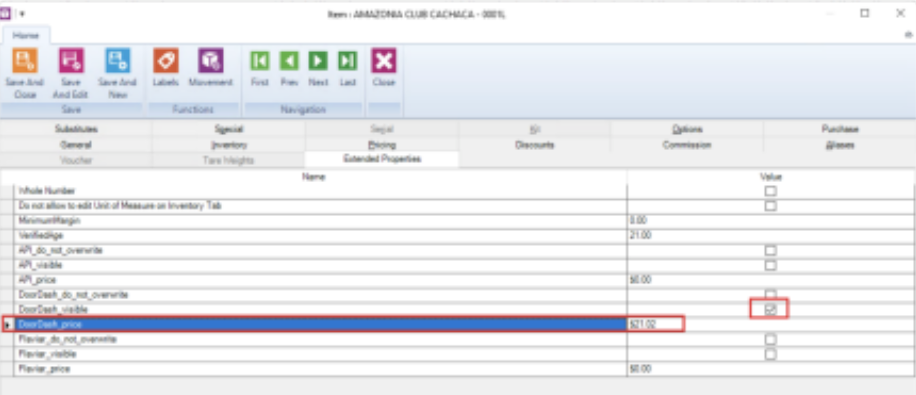Open the quick access toolbar arrow
The width and height of the screenshot is (916, 395).
click(x=22, y=13)
